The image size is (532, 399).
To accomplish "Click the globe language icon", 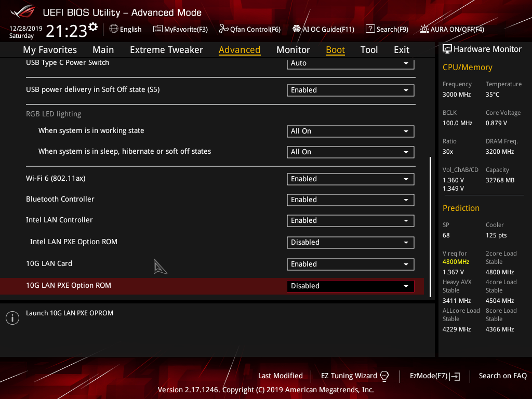I will pos(114,29).
